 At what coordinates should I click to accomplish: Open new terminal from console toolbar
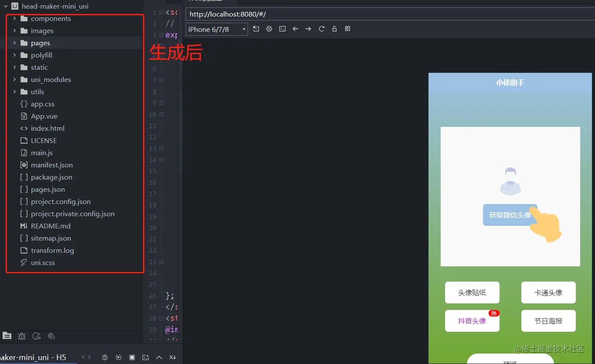(x=146, y=357)
